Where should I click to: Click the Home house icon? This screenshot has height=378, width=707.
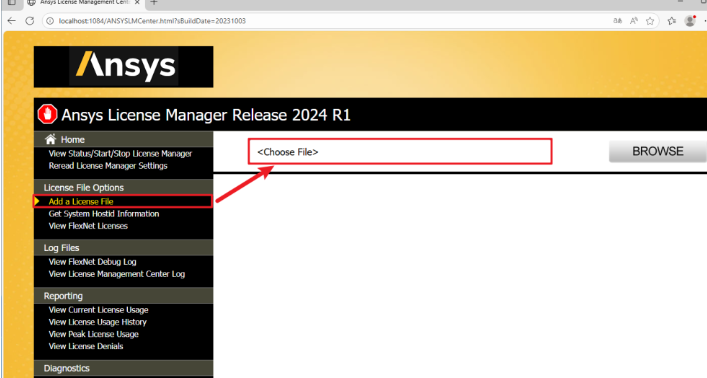coord(50,139)
